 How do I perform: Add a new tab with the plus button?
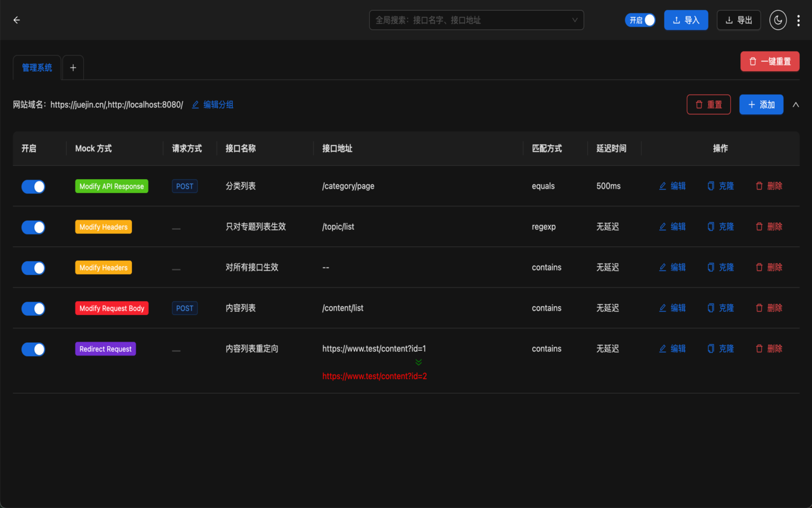pyautogui.click(x=72, y=67)
